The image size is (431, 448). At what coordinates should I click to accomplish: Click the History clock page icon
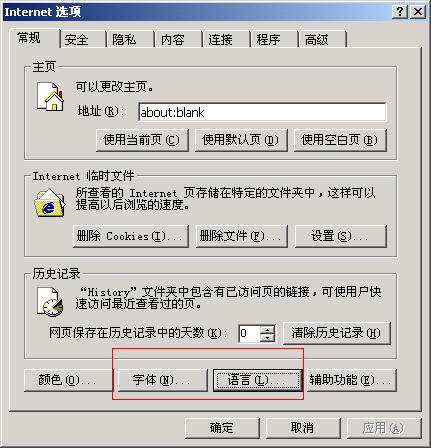(x=50, y=302)
